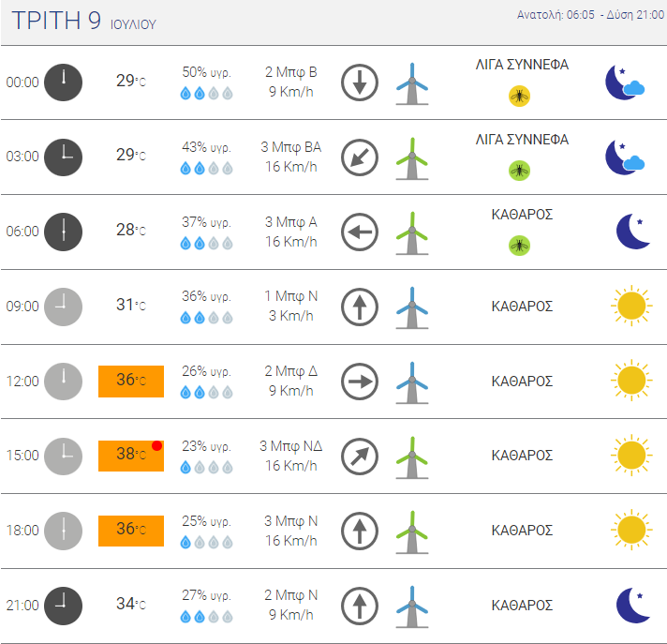
Task: Click the red dot on 38°C
Action: [156, 445]
